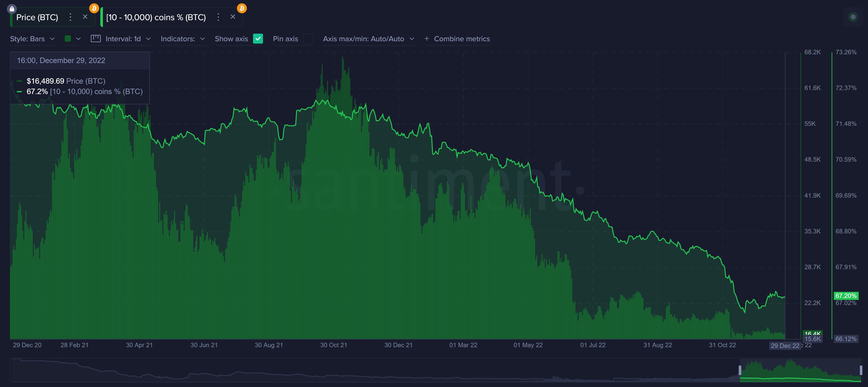
Task: Open the Interval: 1d dropdown
Action: click(x=128, y=39)
